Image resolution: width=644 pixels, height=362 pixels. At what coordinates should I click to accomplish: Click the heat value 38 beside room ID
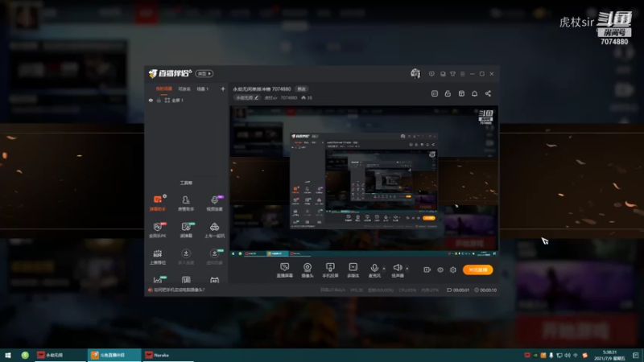pos(307,97)
